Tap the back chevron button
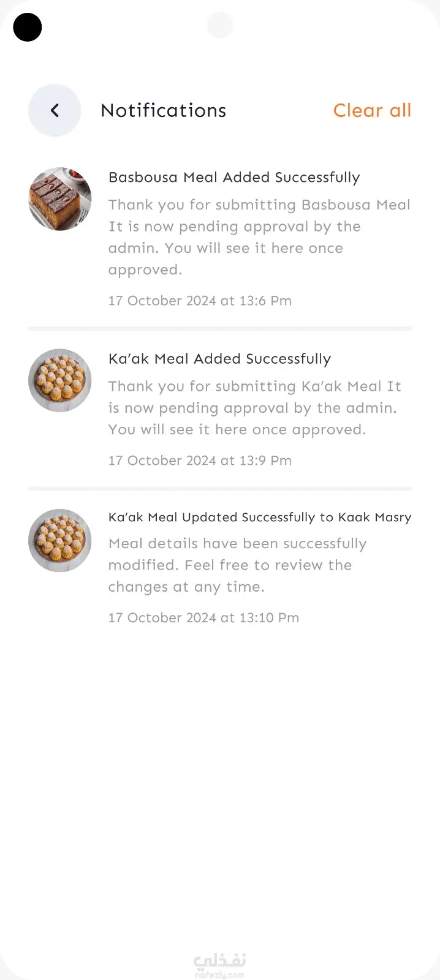The image size is (440, 980). [x=55, y=110]
